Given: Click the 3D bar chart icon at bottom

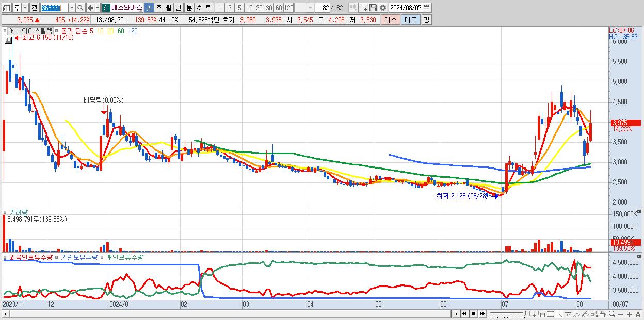Looking at the screenshot, I should tap(594, 314).
